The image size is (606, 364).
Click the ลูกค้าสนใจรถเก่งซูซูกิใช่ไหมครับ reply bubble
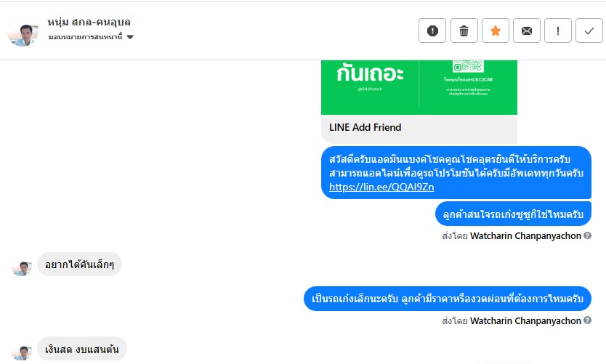pos(513,214)
